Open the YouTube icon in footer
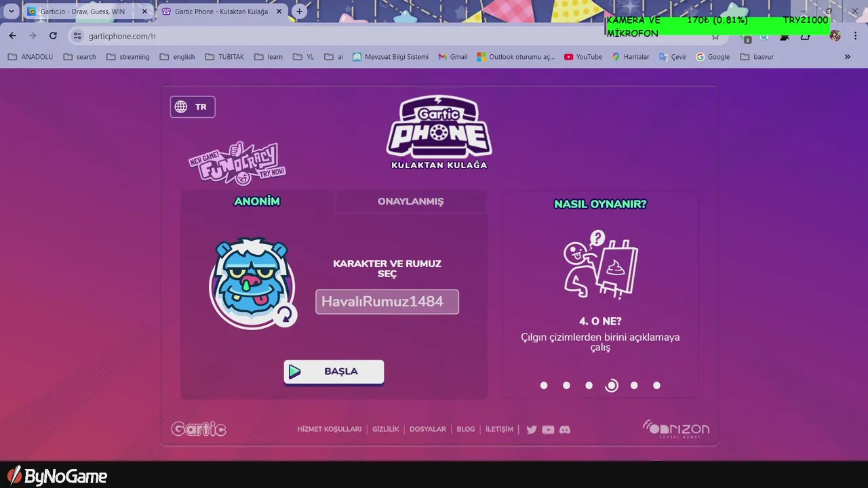 tap(548, 430)
